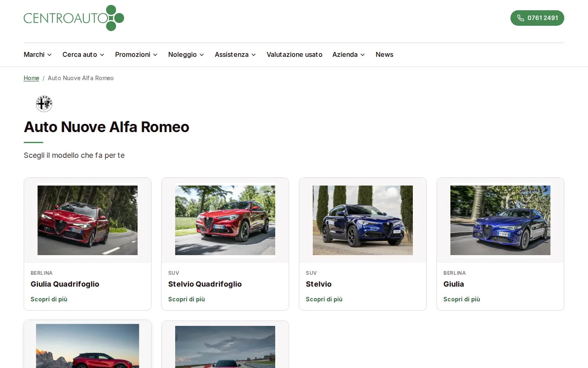The height and width of the screenshot is (368, 588).
Task: Open the Cerca auto dropdown
Action: [x=83, y=54]
